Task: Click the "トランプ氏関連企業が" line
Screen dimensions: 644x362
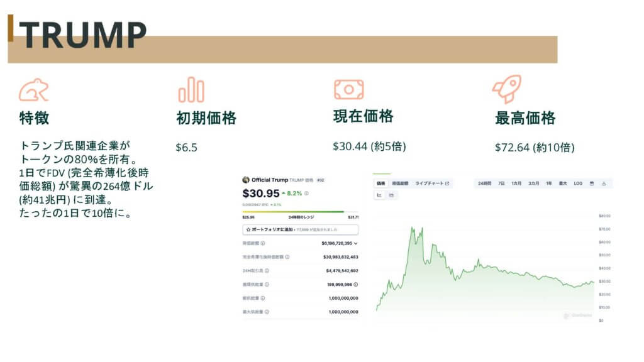Action: point(75,145)
